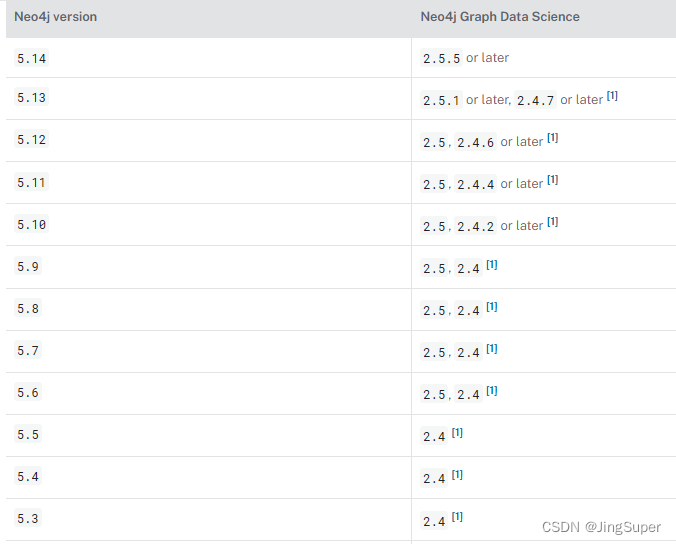
Task: Click 2.5 value in the 5.6 row
Action: click(434, 394)
